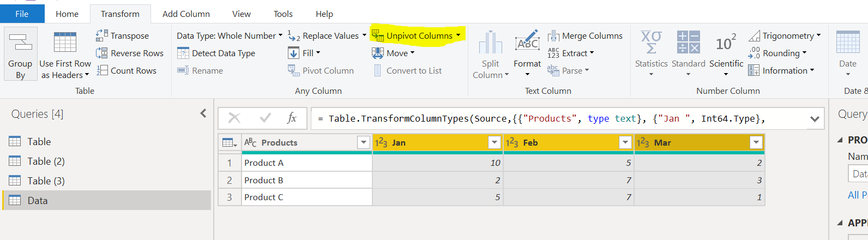
Task: Click the Rename column icon
Action: [x=183, y=70]
